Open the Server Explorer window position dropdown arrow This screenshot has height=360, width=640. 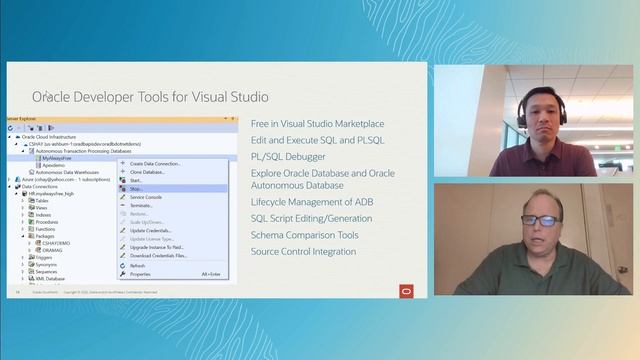pos(225,119)
